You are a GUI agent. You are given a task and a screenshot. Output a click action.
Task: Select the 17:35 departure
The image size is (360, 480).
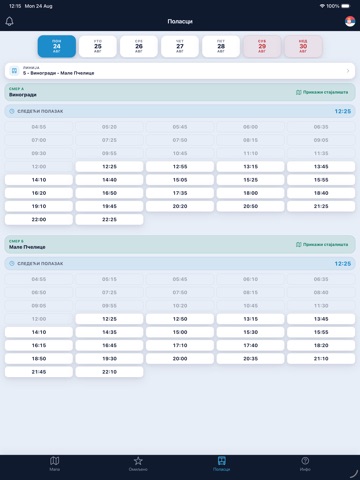point(180,193)
